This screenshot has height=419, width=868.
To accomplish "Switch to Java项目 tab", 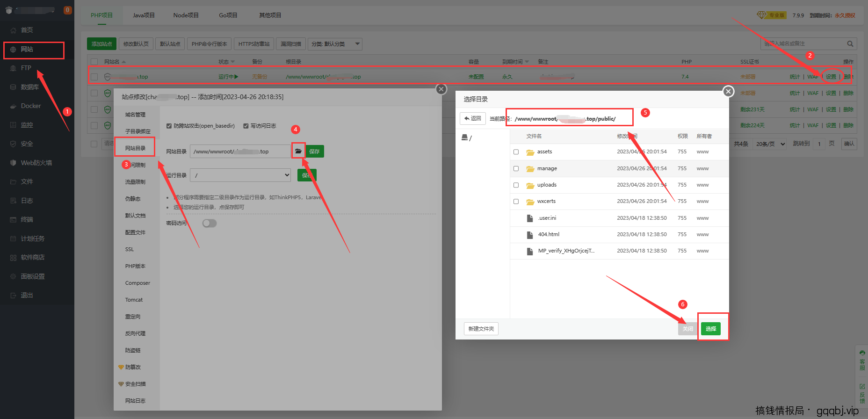I will tap(144, 15).
